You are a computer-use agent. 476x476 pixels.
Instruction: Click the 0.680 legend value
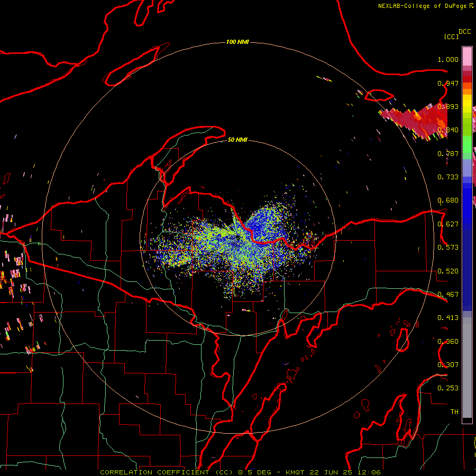(x=448, y=200)
